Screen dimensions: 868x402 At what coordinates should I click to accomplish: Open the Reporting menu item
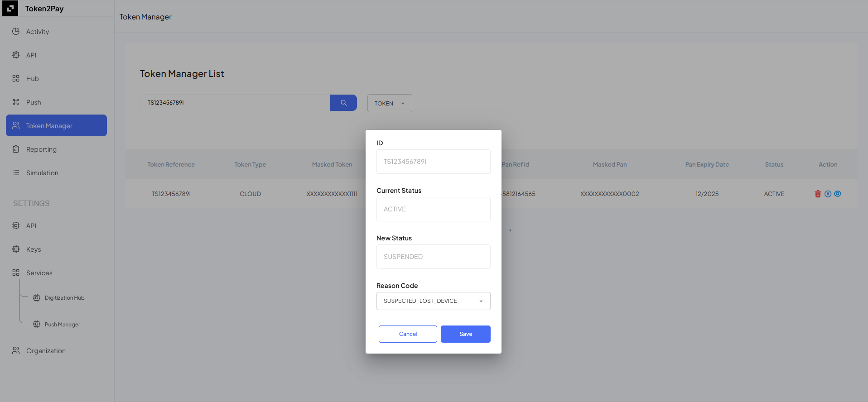coord(41,149)
